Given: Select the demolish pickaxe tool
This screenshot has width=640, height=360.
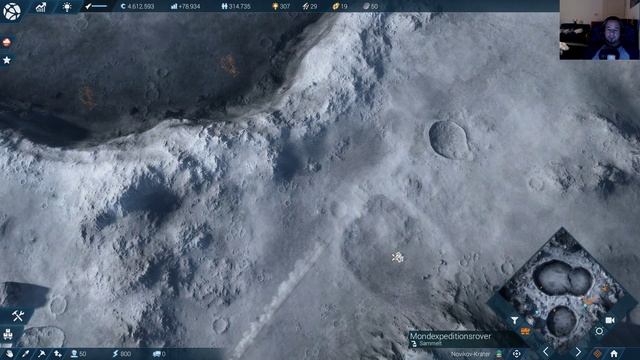Looking at the screenshot, I should 42,354.
